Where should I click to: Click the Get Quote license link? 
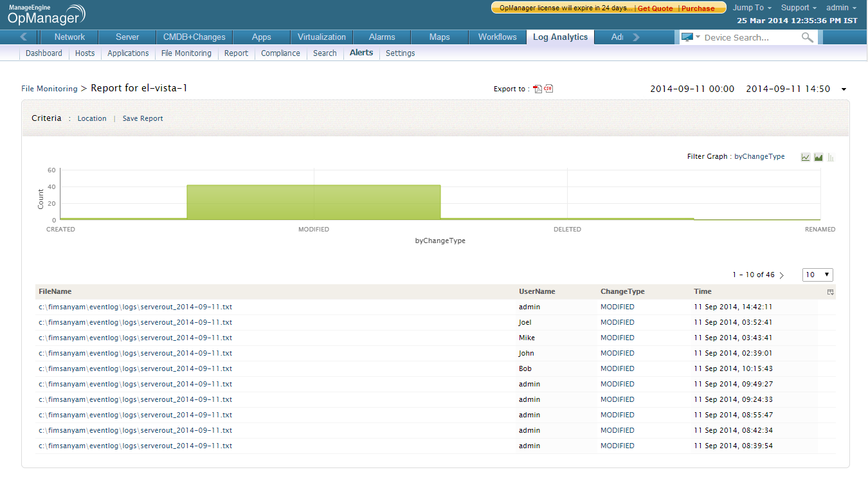click(x=655, y=8)
